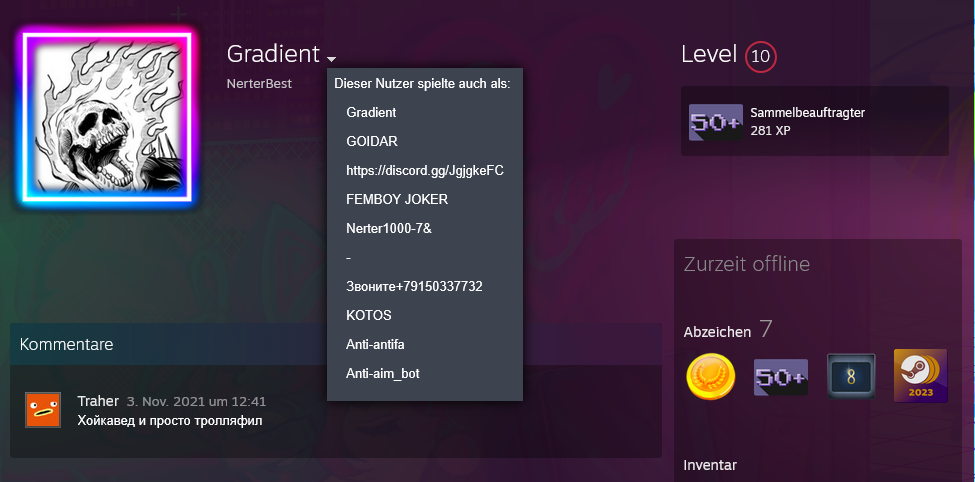The width and height of the screenshot is (975, 482).
Task: Expand the name history arrow beside Gradient
Action: point(331,59)
